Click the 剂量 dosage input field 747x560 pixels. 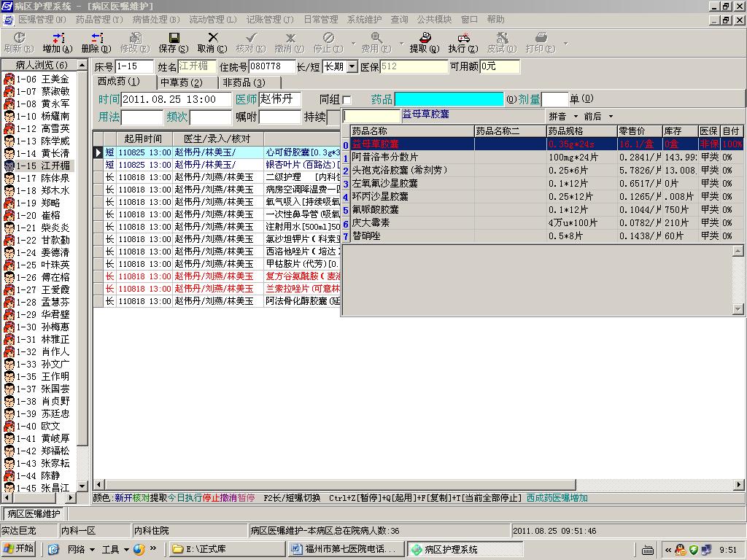pos(554,99)
